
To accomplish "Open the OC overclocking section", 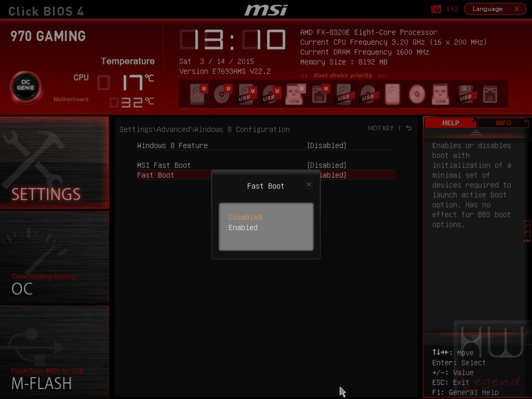I will point(54,257).
